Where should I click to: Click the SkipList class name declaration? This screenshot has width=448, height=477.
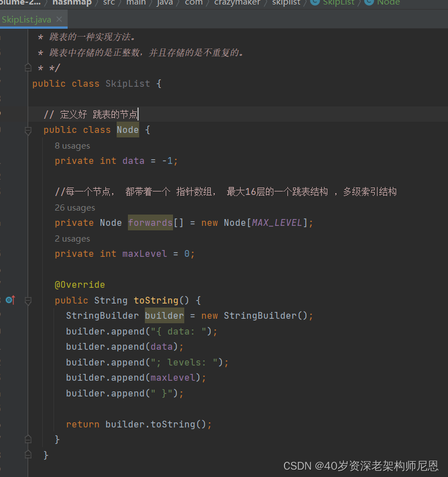coord(128,84)
